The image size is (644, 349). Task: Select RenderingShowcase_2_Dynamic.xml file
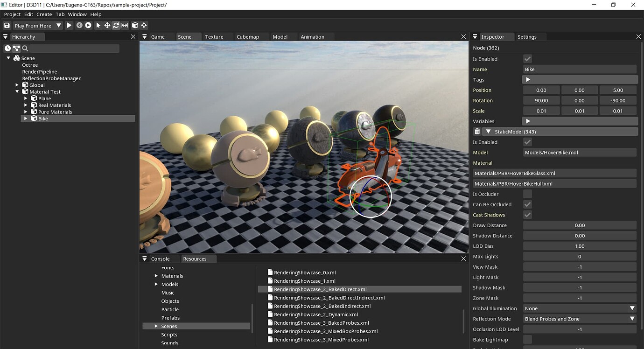click(x=316, y=314)
